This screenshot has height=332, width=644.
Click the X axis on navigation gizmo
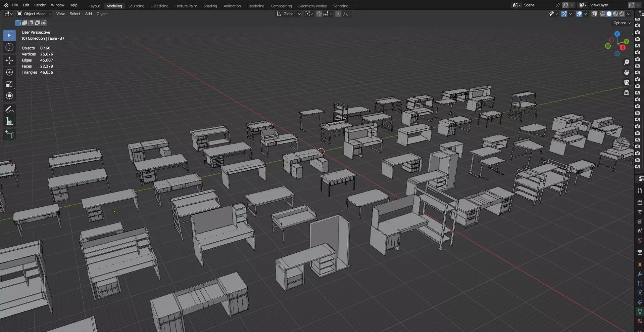[623, 47]
